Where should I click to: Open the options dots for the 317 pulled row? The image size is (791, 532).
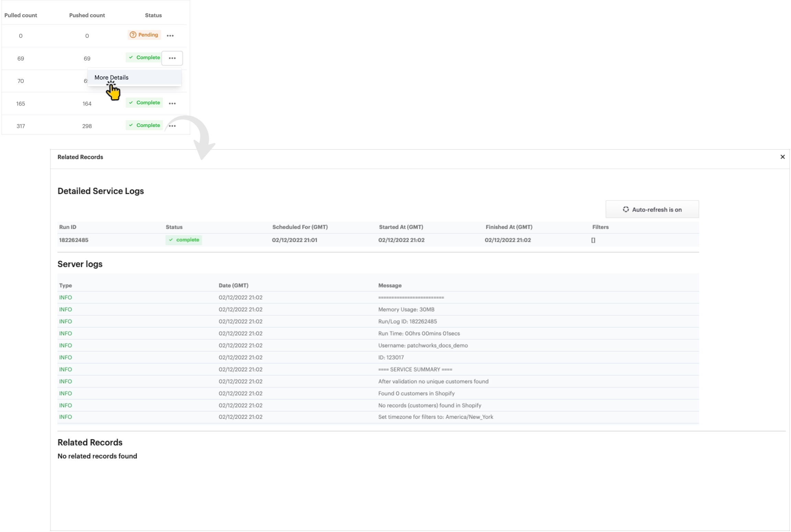click(x=172, y=126)
